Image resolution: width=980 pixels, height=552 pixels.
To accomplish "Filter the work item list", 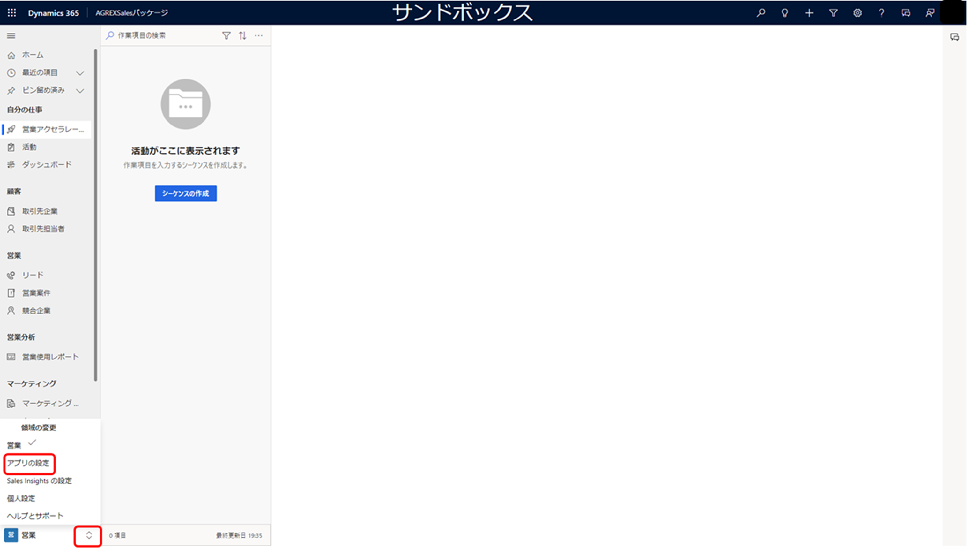I will tap(226, 35).
